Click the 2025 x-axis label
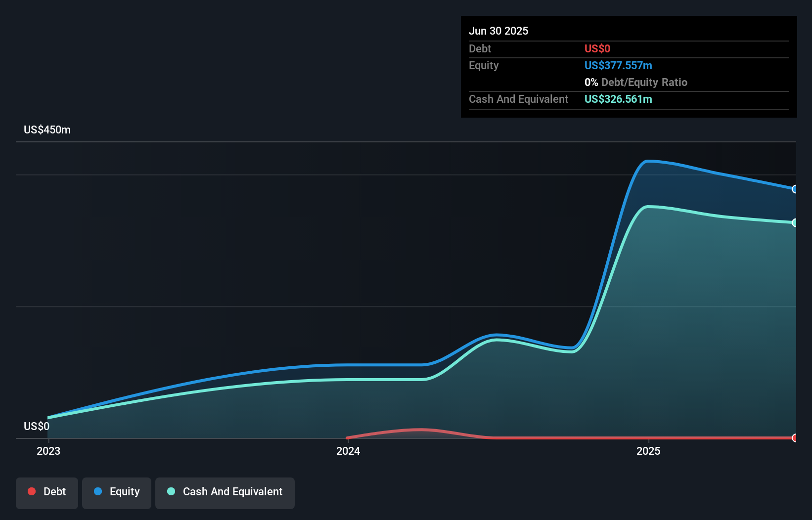Viewport: 812px width, 520px height. (x=648, y=451)
